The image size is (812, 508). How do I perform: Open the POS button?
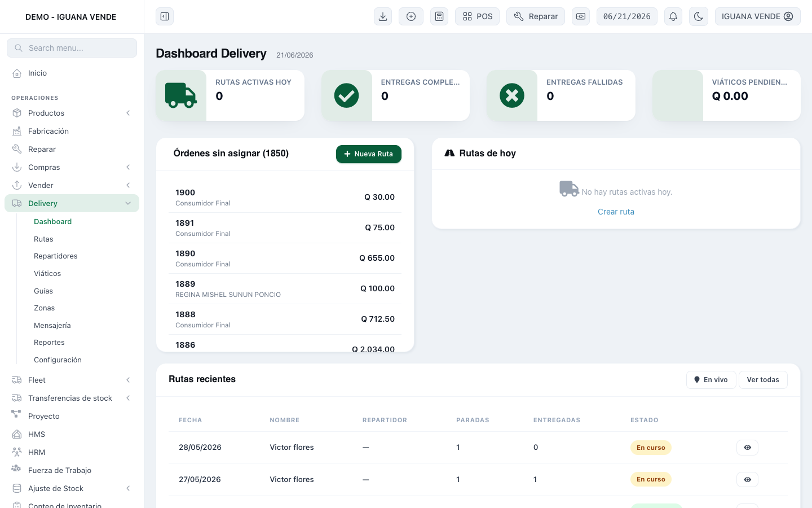[x=478, y=16]
